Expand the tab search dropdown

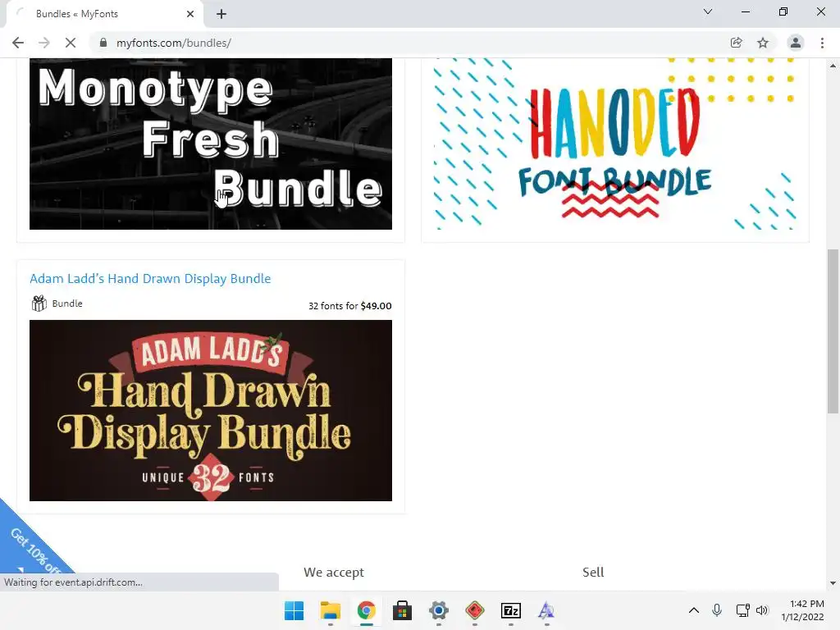(x=708, y=11)
